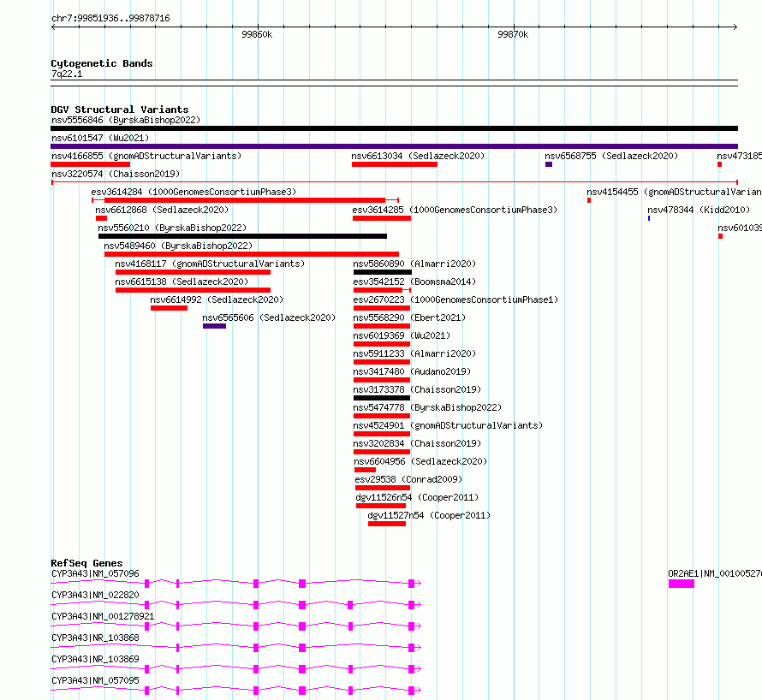Screen dimensions: 762x700
Task: Click the Cytogenetic Bands track title
Action: [x=102, y=63]
